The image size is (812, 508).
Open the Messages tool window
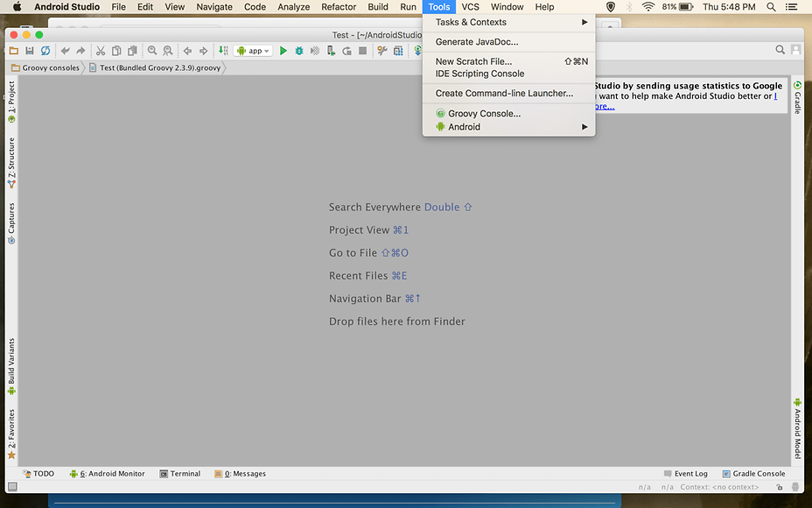[x=241, y=474]
